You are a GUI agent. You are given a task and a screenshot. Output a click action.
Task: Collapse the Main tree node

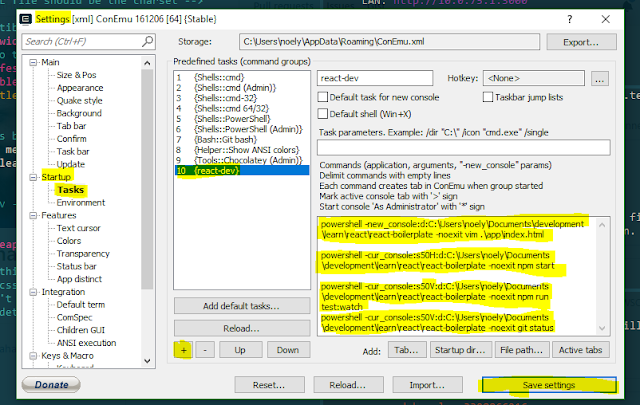click(x=33, y=62)
